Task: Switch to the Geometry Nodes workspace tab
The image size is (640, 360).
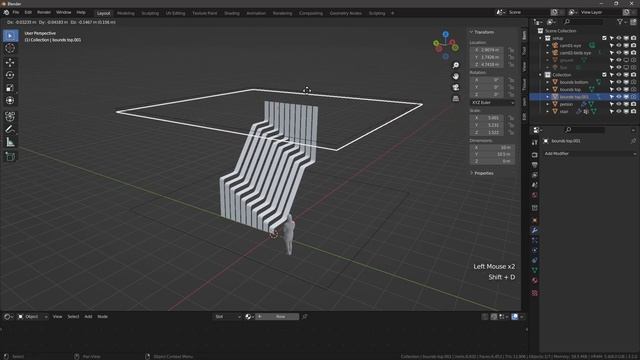Action: tap(345, 13)
